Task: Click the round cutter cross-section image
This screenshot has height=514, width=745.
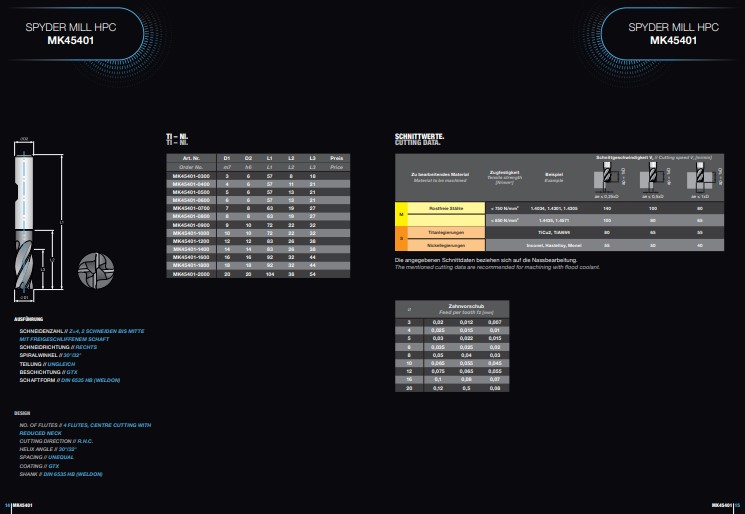Action: (96, 270)
